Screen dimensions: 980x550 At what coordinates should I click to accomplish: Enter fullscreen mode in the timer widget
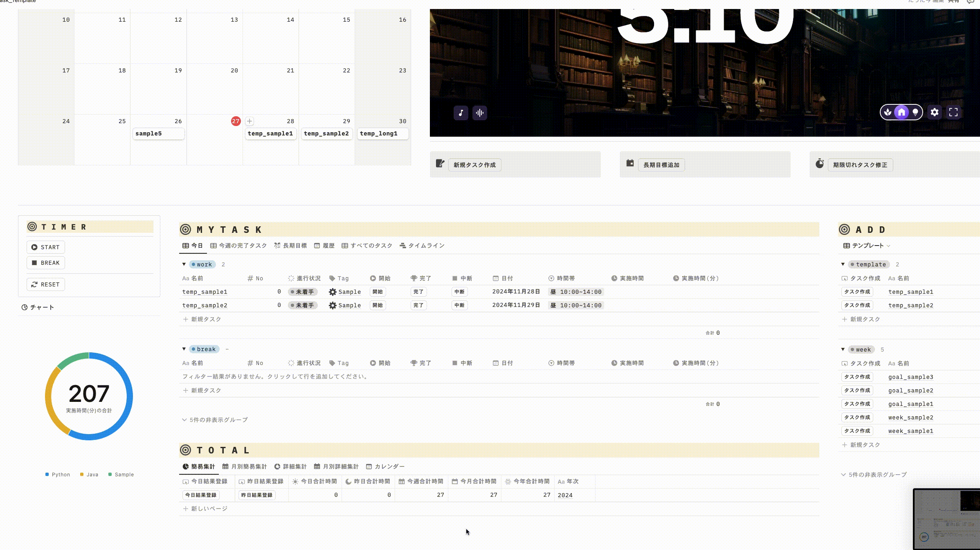[953, 112]
